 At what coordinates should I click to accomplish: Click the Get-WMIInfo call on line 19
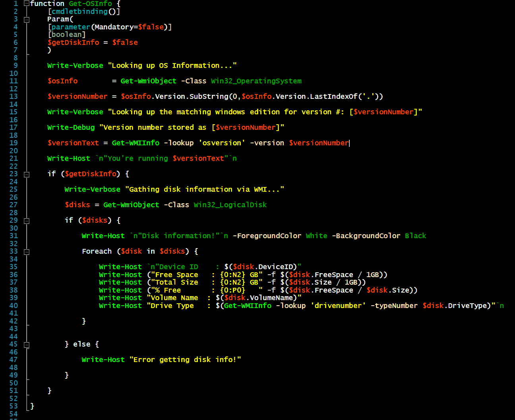(x=136, y=143)
